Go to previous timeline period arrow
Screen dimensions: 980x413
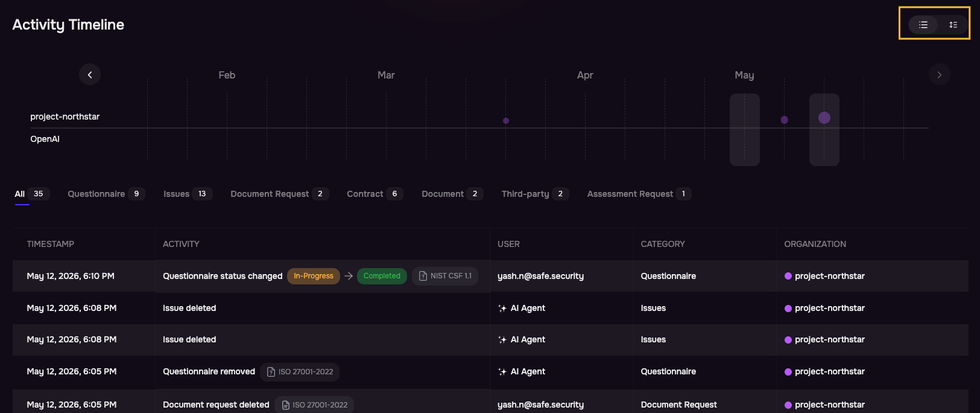coord(90,75)
